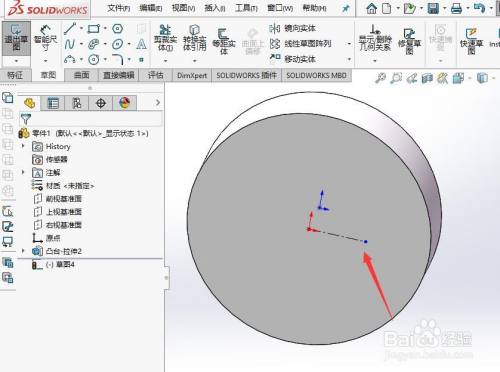Click the Exit Sketch (退出草图) button

pos(16,38)
